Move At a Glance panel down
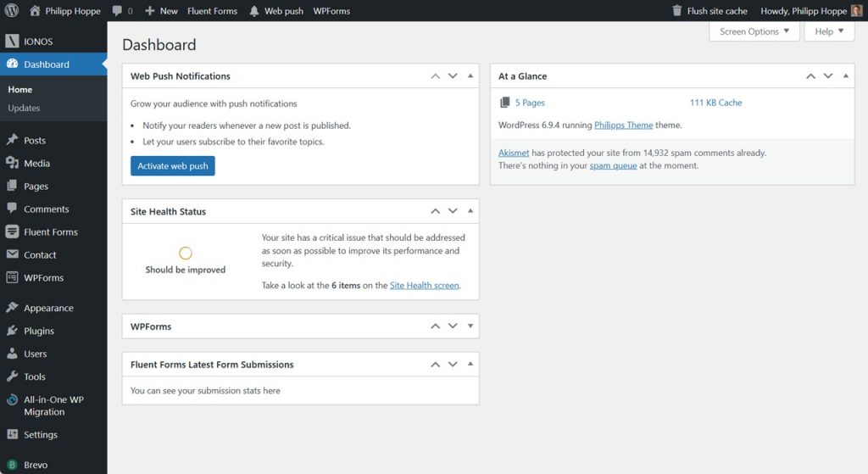Screen dimensions: 868x474 827,75
